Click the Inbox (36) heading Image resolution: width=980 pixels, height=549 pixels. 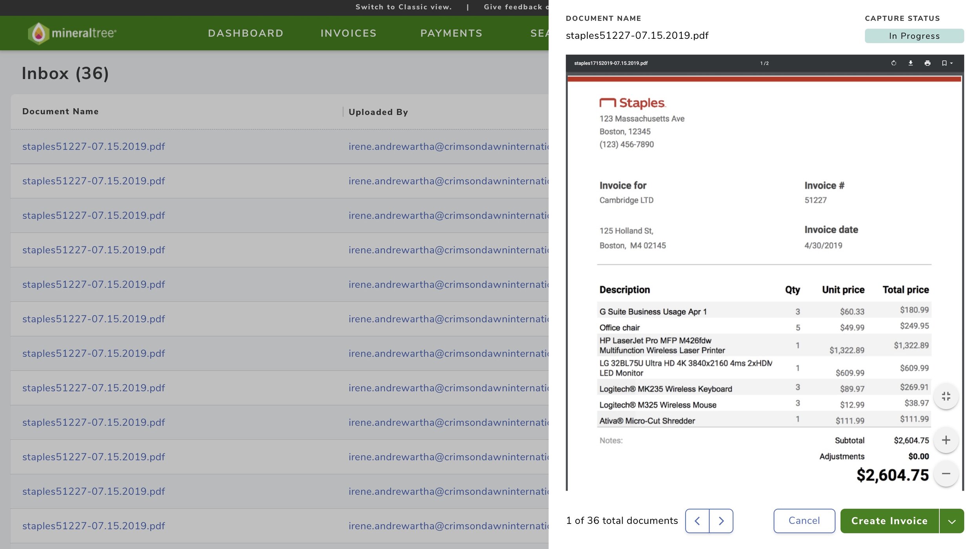[x=65, y=73]
